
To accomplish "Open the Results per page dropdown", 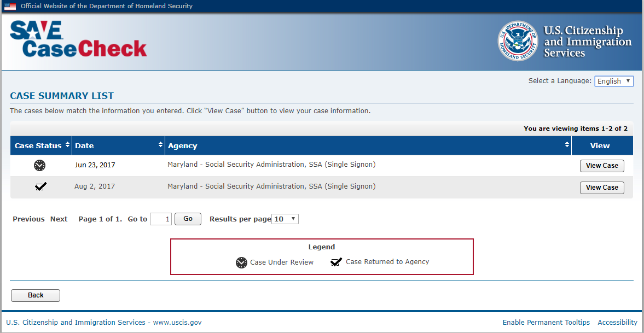I will click(x=285, y=219).
